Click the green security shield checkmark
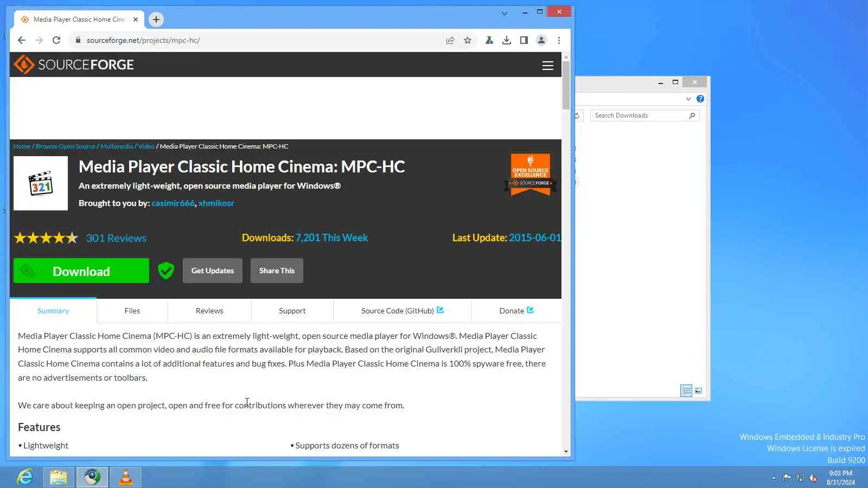Viewport: 868px width, 488px height. pos(166,271)
